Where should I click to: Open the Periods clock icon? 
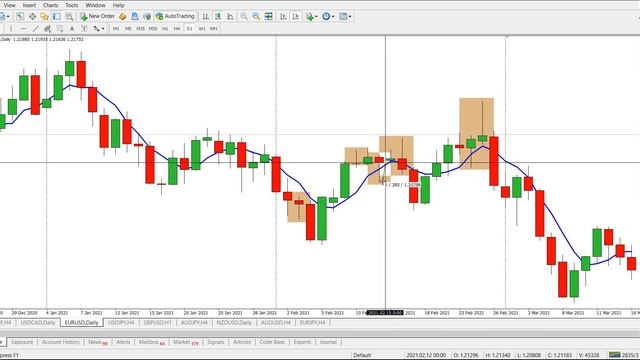(326, 16)
